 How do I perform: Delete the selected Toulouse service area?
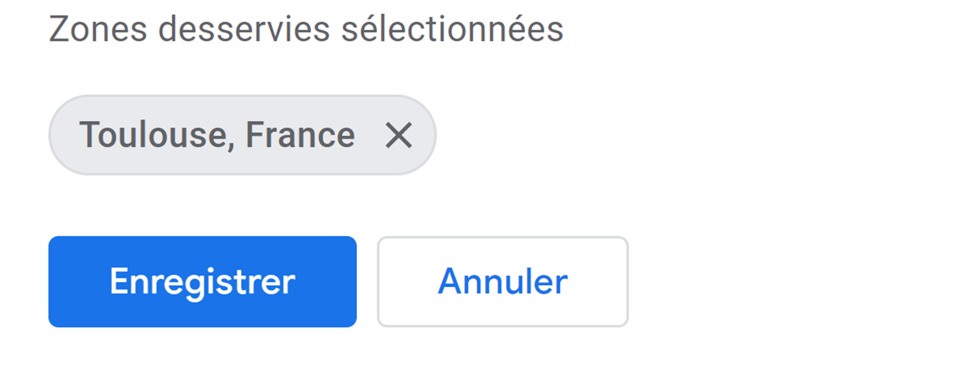coord(399,135)
